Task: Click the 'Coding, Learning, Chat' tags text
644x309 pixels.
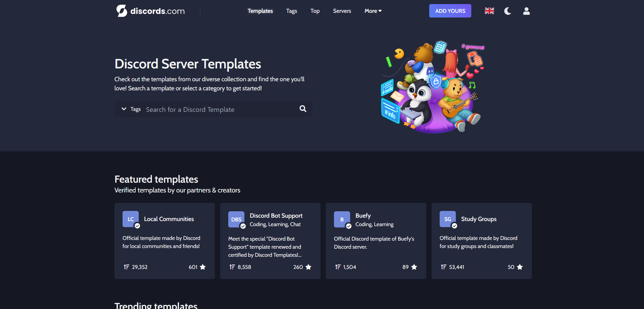Action: pos(275,224)
